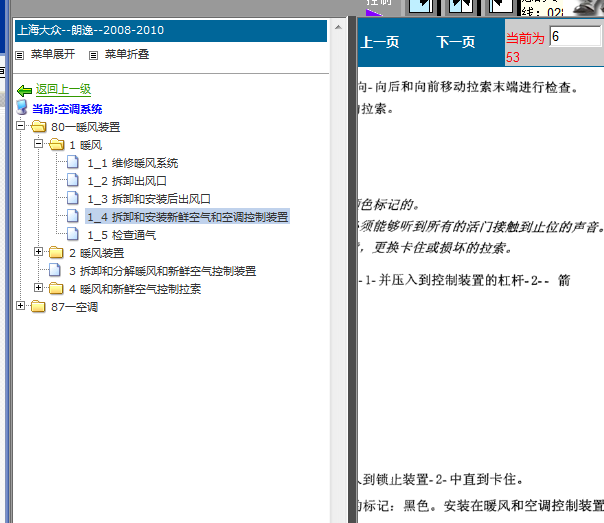Click the current page number field
The height and width of the screenshot is (523, 604).
[x=575, y=37]
